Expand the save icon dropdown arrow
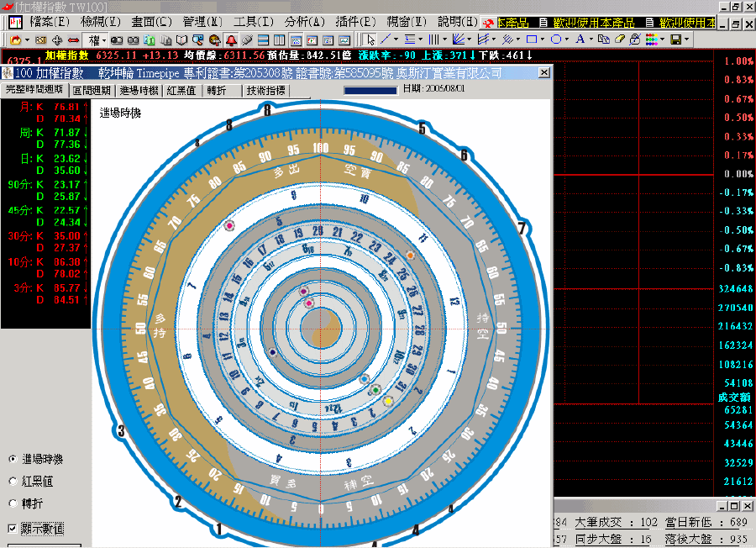Image resolution: width=756 pixels, height=548 pixels. click(x=687, y=40)
